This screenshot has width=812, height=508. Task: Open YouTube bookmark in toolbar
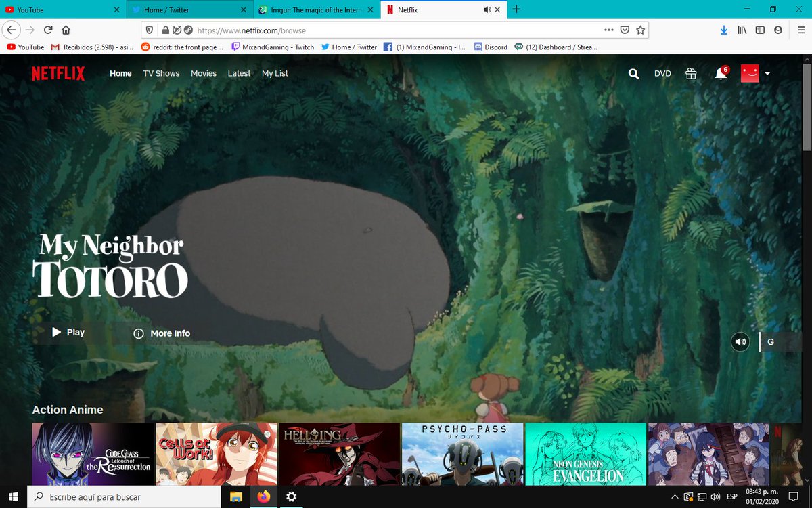(x=25, y=47)
